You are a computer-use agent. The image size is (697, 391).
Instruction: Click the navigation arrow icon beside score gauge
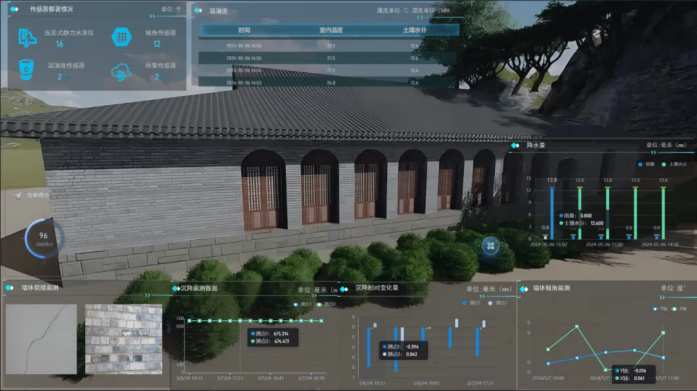(18, 195)
